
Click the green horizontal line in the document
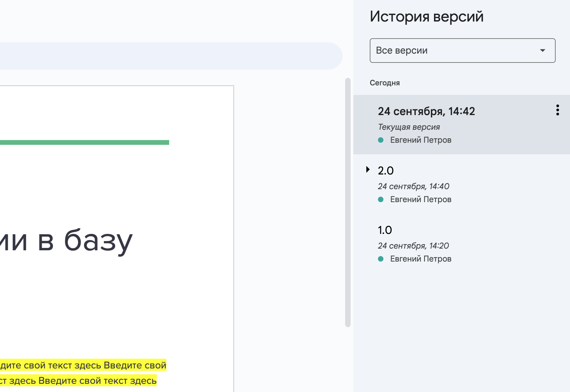pyautogui.click(x=84, y=142)
